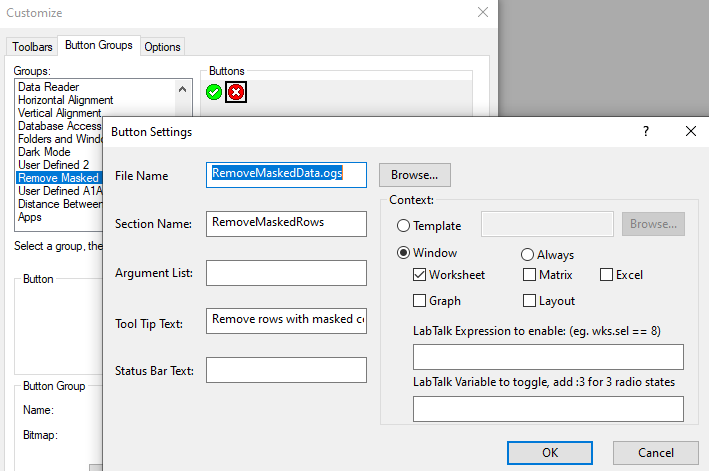Choose the Window radio button

404,254
